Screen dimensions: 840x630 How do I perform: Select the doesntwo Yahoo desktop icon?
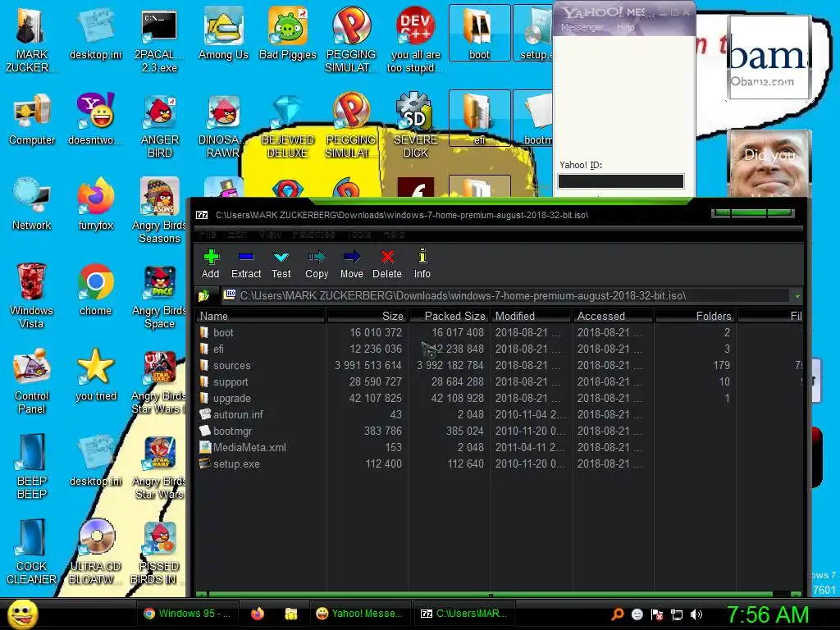pyautogui.click(x=95, y=119)
